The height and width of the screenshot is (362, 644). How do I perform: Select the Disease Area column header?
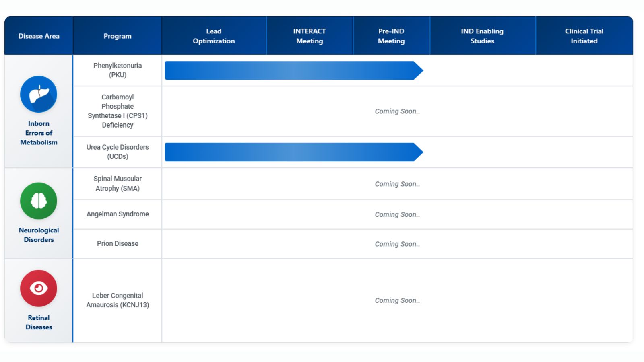tap(39, 36)
